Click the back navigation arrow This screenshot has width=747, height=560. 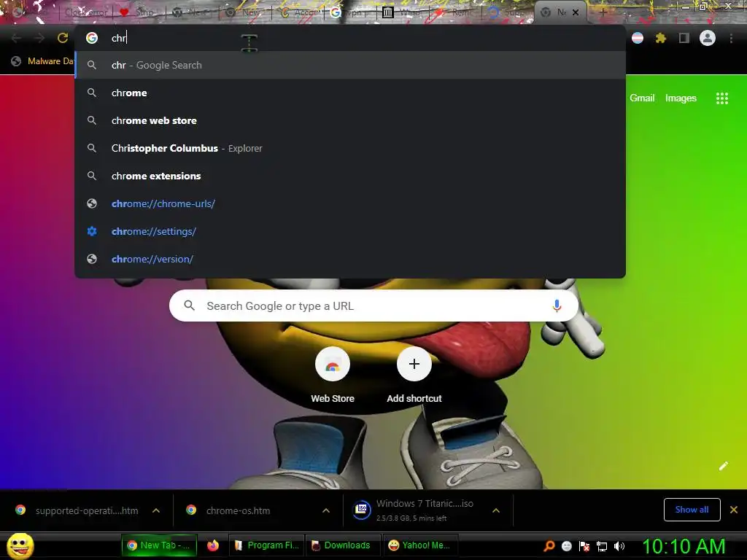click(x=16, y=38)
